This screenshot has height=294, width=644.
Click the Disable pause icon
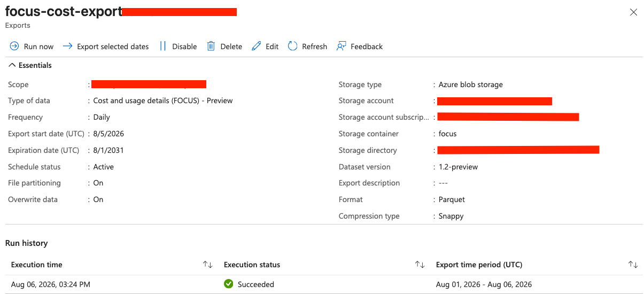pyautogui.click(x=163, y=47)
